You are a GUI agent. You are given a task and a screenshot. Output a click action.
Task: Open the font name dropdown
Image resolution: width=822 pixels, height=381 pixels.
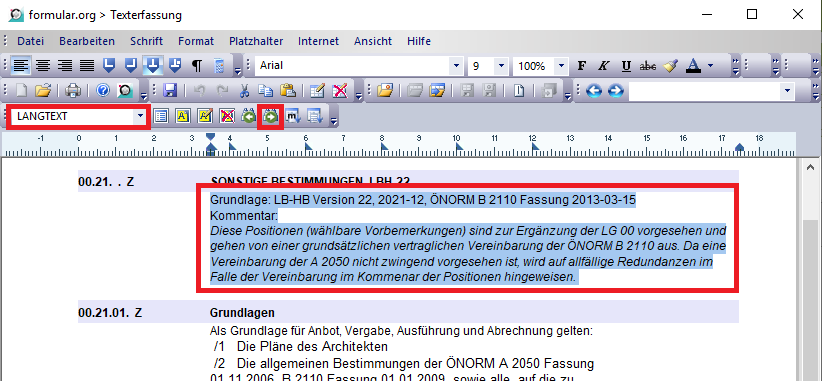pos(457,66)
